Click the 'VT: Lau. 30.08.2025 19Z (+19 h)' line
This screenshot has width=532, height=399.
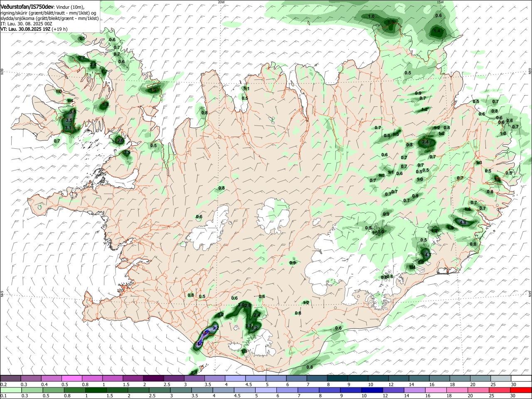[x=34, y=29]
